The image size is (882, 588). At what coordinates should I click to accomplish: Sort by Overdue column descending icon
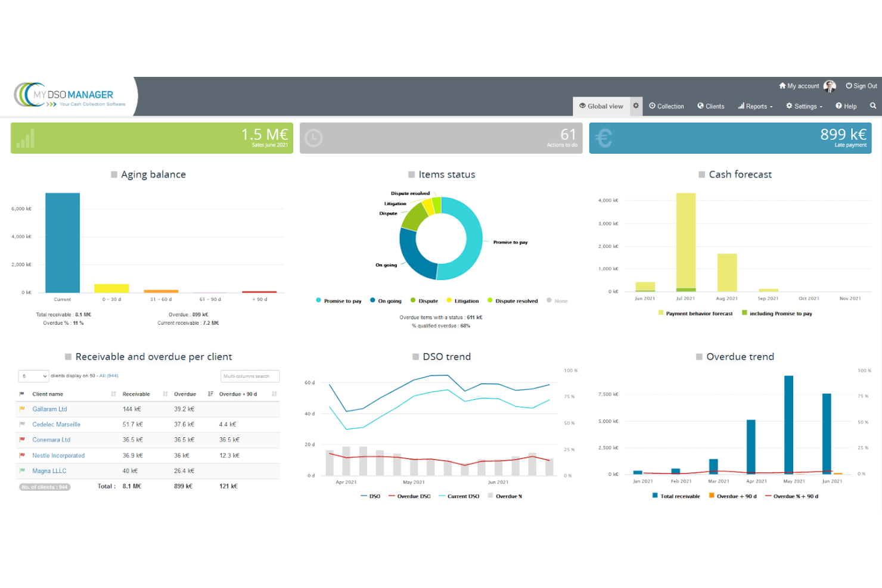tap(210, 394)
